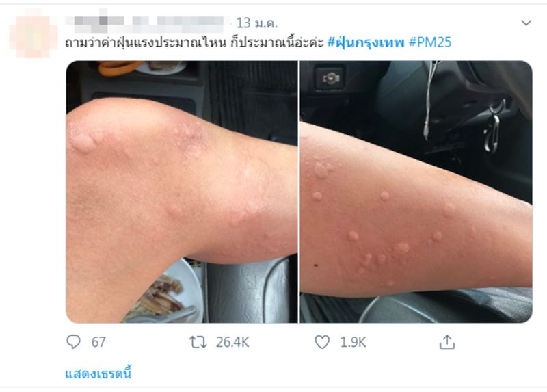Click the 1.9K likes count
Viewport: 547px width, 392px height.
[x=353, y=342]
